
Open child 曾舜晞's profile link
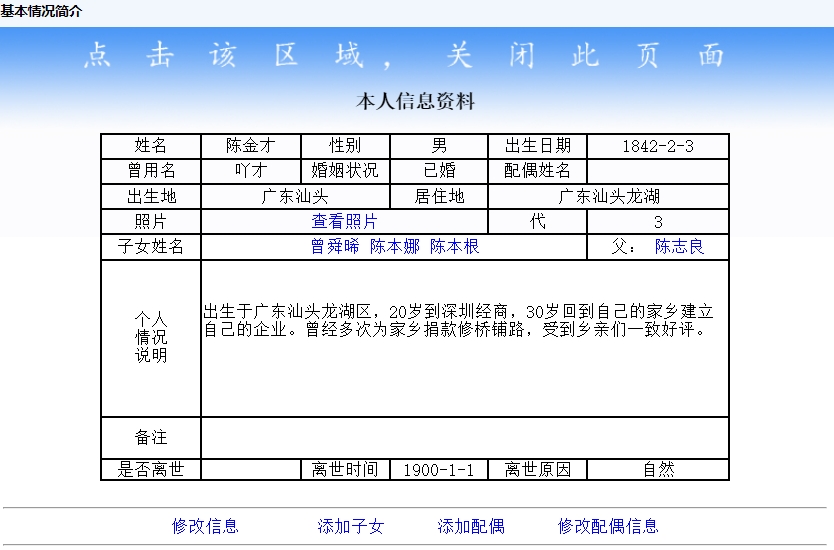coord(335,246)
